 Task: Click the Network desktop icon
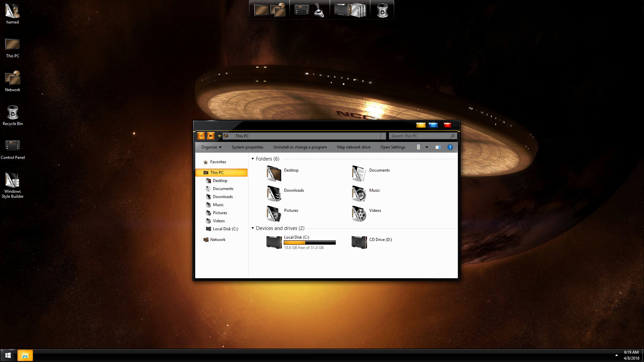coord(12,78)
